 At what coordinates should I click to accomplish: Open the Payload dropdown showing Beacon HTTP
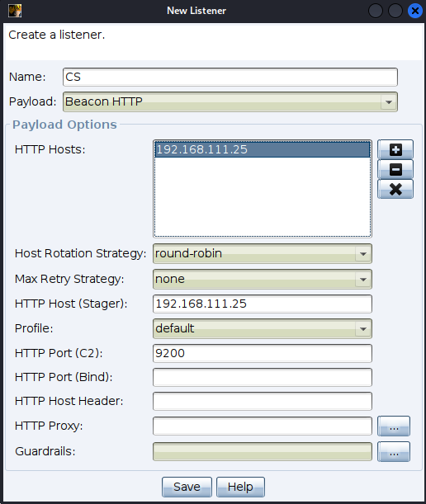[230, 102]
